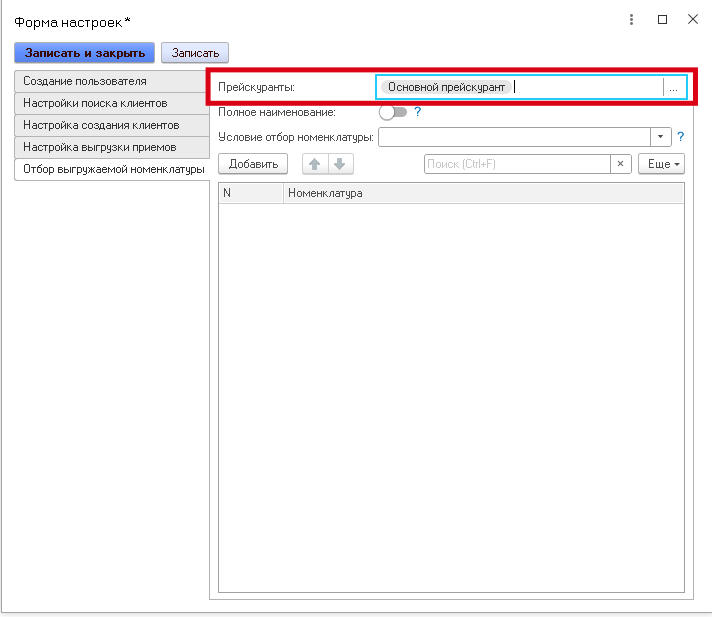Open help for Полное наименование

pos(418,112)
